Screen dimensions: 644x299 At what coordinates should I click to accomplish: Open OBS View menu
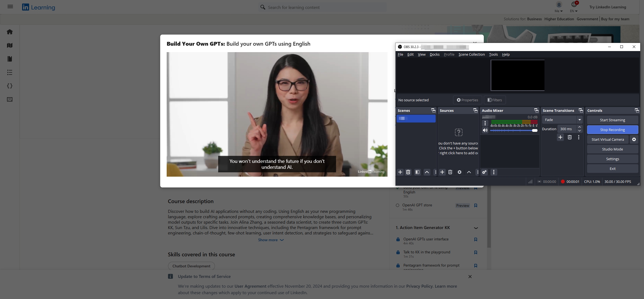pyautogui.click(x=422, y=54)
